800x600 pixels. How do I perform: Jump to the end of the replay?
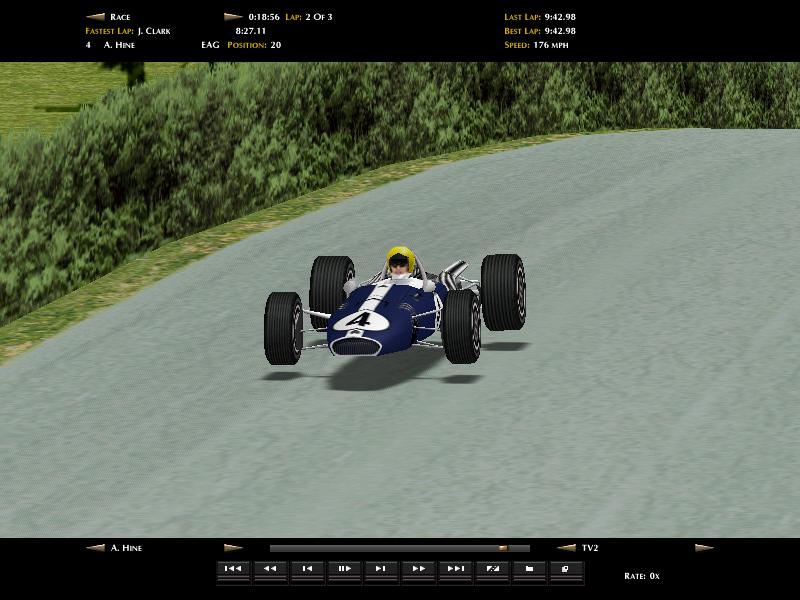(x=455, y=569)
